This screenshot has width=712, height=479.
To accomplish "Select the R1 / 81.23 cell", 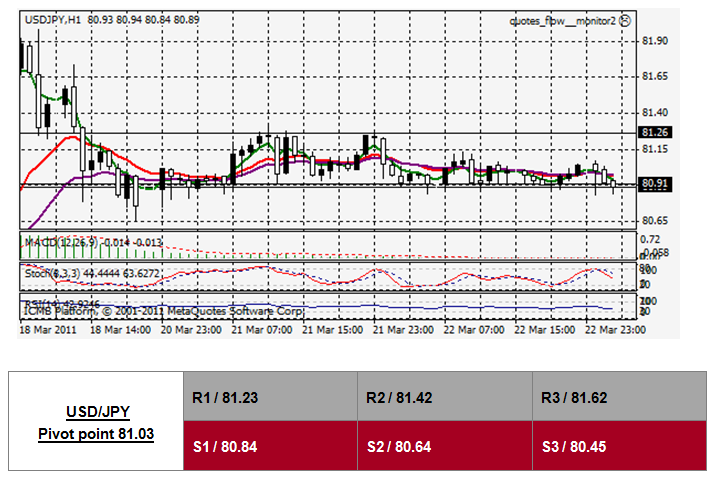I will tap(269, 397).
